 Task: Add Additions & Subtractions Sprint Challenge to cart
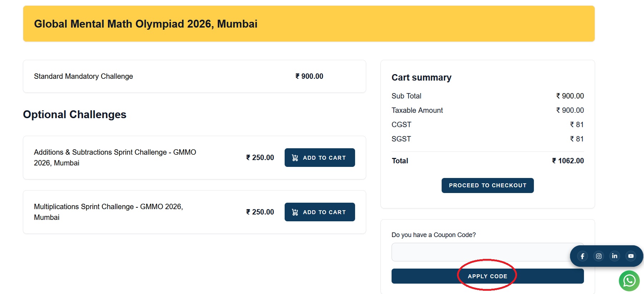pos(320,158)
